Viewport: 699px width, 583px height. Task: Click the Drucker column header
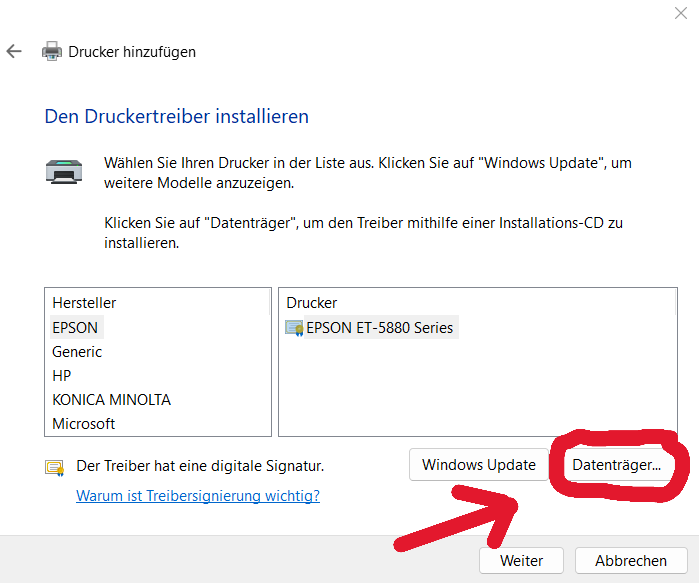pyautogui.click(x=312, y=302)
